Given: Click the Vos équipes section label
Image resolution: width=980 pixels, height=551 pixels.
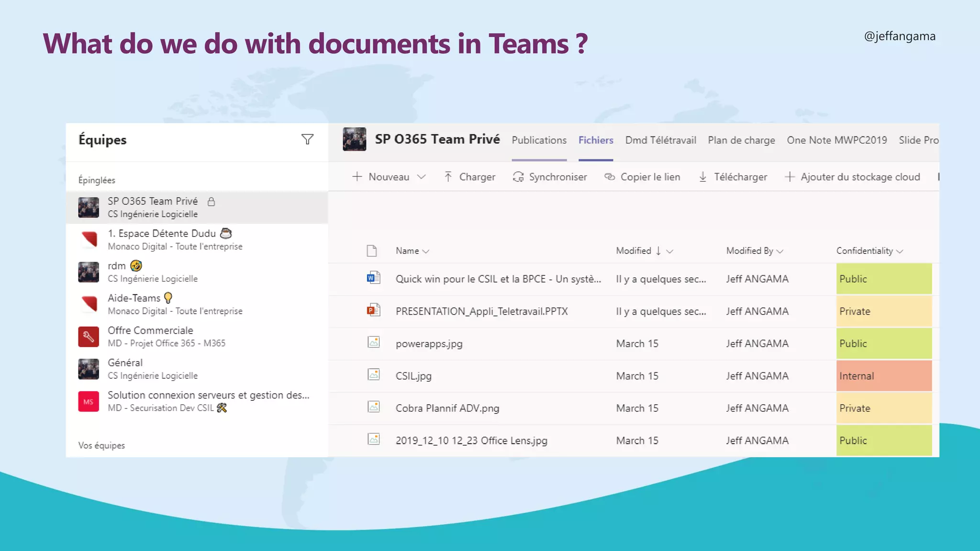Looking at the screenshot, I should (x=101, y=445).
